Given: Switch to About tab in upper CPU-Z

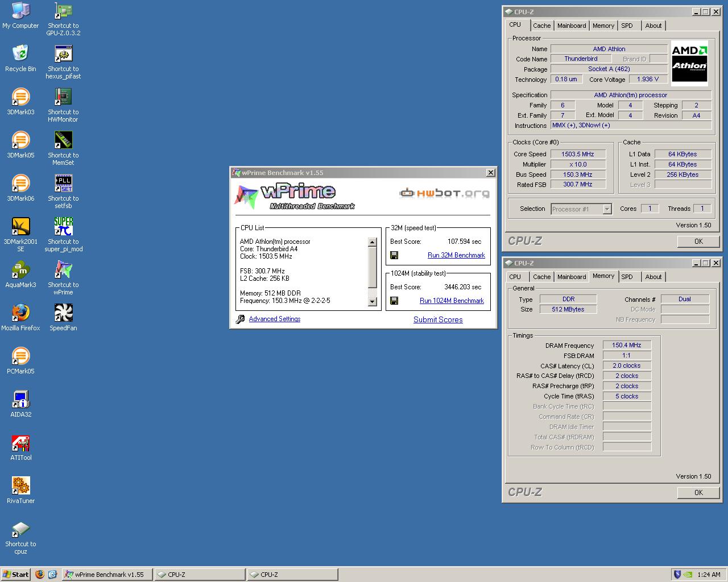Looking at the screenshot, I should pyautogui.click(x=653, y=26).
